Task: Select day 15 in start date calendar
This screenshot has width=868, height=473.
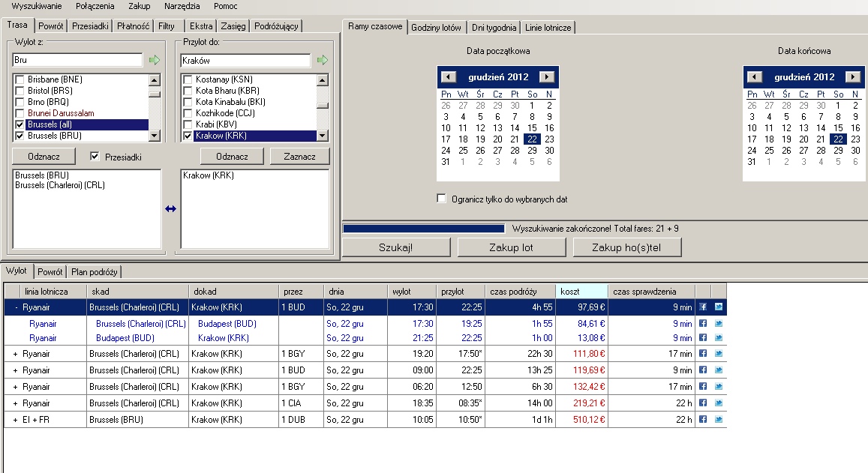Action: (x=532, y=127)
